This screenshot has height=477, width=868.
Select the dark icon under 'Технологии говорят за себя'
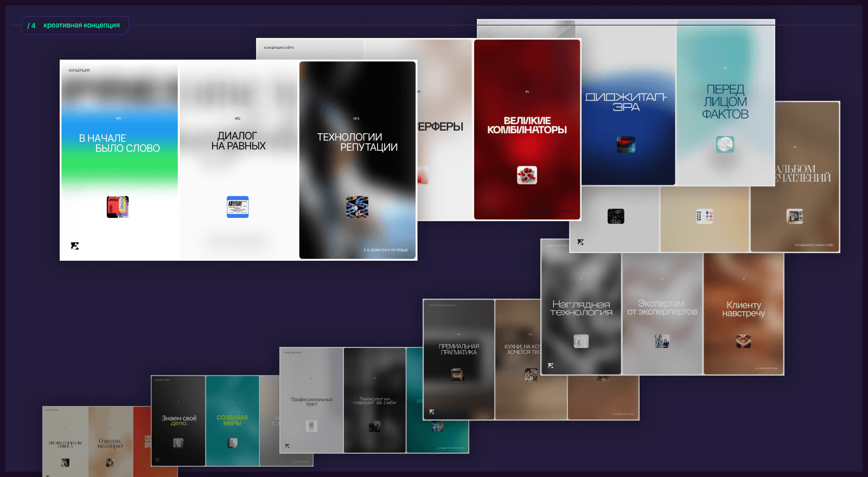point(374,426)
